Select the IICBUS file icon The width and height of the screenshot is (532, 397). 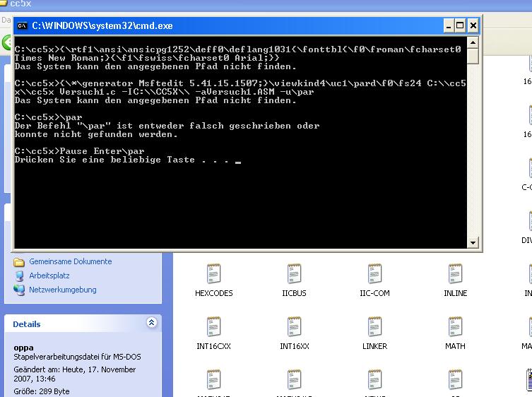click(294, 274)
